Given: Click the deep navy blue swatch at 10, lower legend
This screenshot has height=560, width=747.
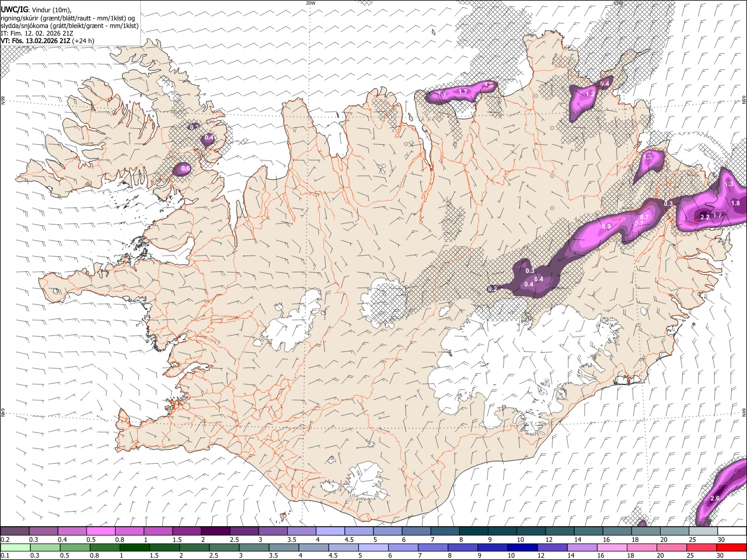Looking at the screenshot, I should pos(522,547).
